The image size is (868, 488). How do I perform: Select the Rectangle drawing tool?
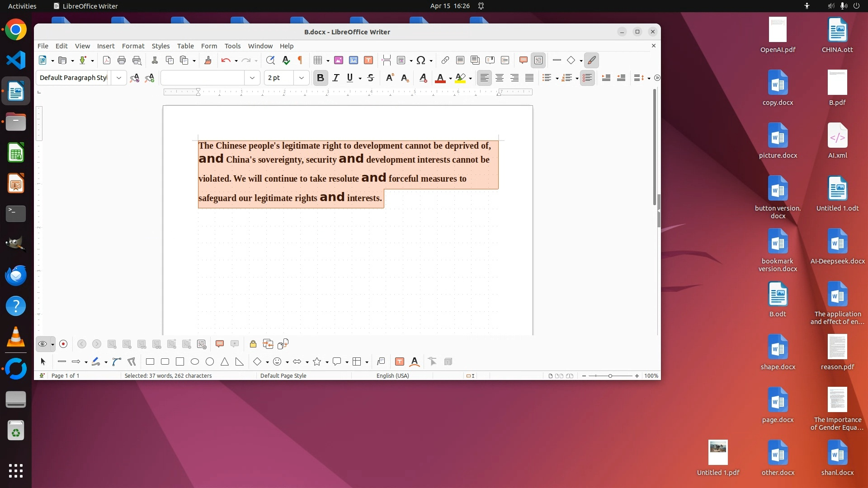pyautogui.click(x=150, y=361)
